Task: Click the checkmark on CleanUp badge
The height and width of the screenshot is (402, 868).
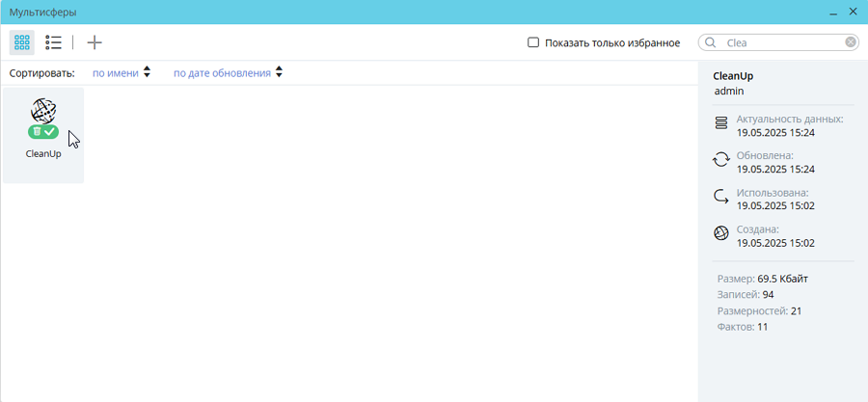Action: pyautogui.click(x=50, y=132)
